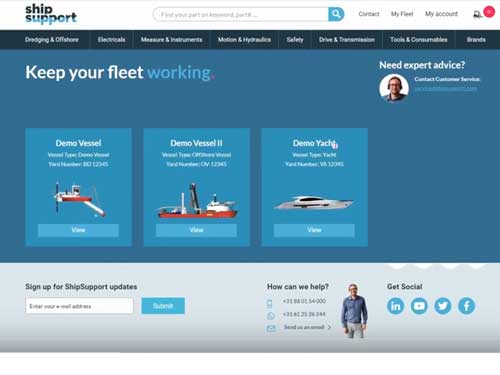Click the search magnifier icon
Viewport: 500px width, 375px height.
[x=336, y=14]
